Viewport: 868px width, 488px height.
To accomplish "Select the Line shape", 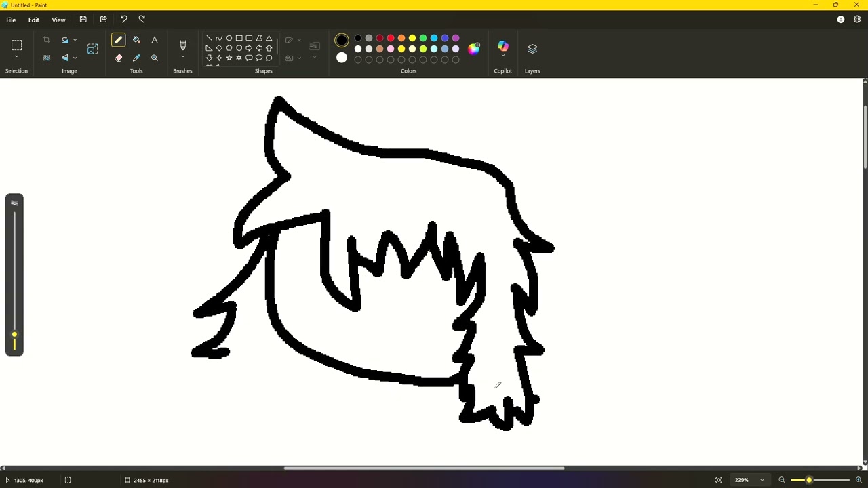I will (209, 39).
